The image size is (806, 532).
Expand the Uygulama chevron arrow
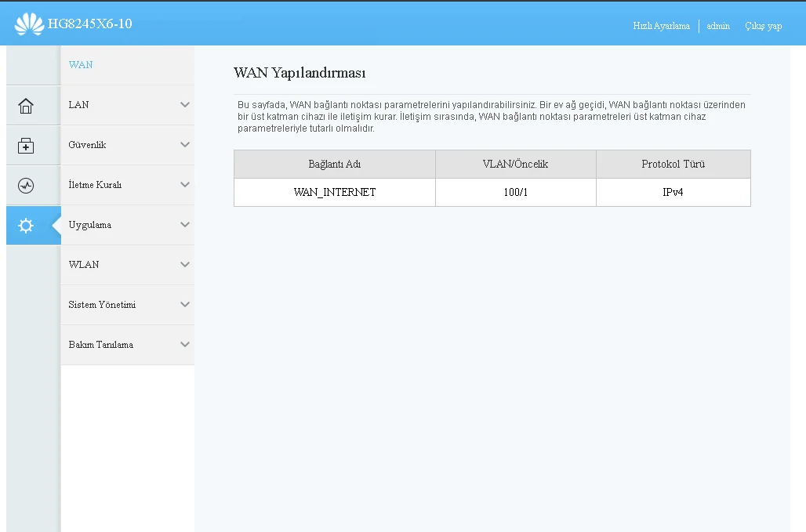pyautogui.click(x=185, y=224)
